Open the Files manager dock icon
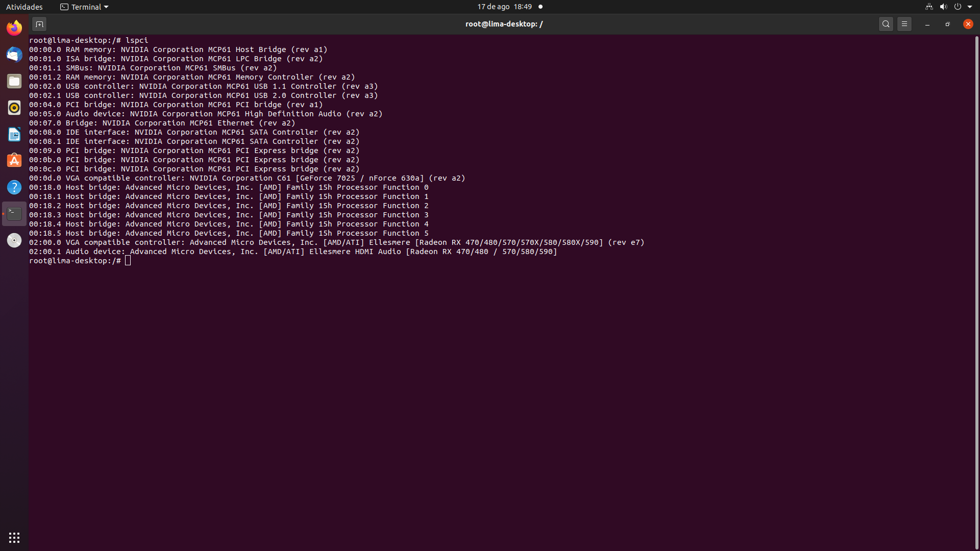 pos(14,81)
